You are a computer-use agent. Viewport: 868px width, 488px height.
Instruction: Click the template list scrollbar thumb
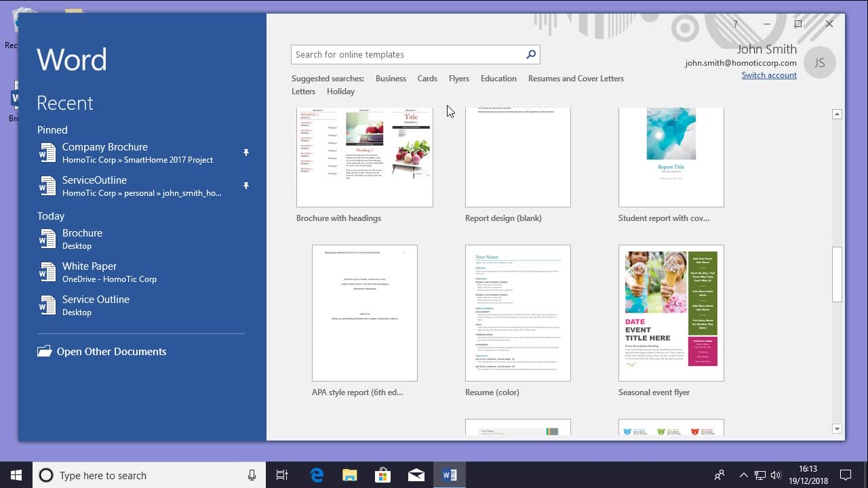click(837, 274)
